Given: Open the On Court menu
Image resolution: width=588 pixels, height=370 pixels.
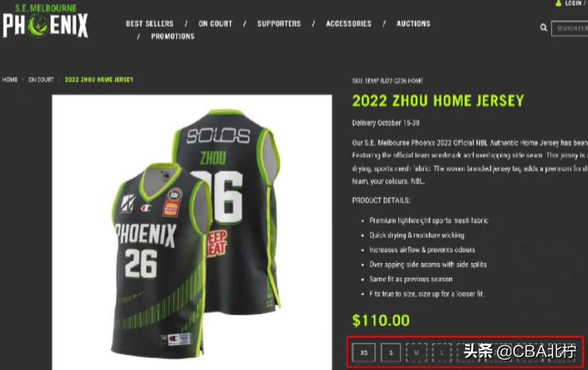Looking at the screenshot, I should [x=215, y=24].
